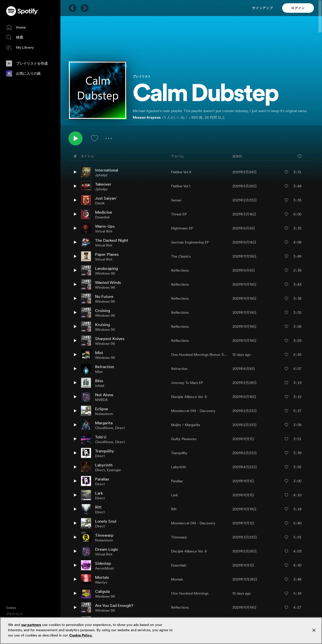The image size is (322, 644).
Task: Click the Rift track album thumbnail
Action: [x=86, y=509]
